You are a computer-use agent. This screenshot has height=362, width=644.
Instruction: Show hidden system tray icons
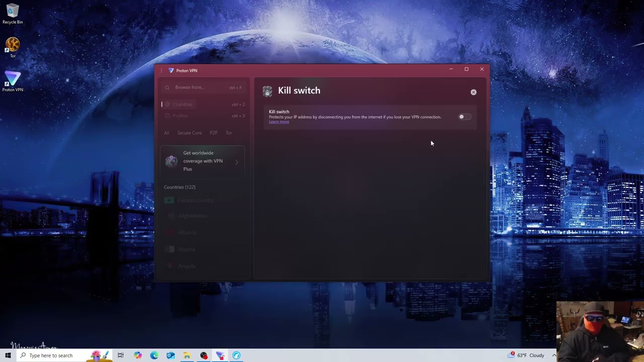[x=554, y=355]
